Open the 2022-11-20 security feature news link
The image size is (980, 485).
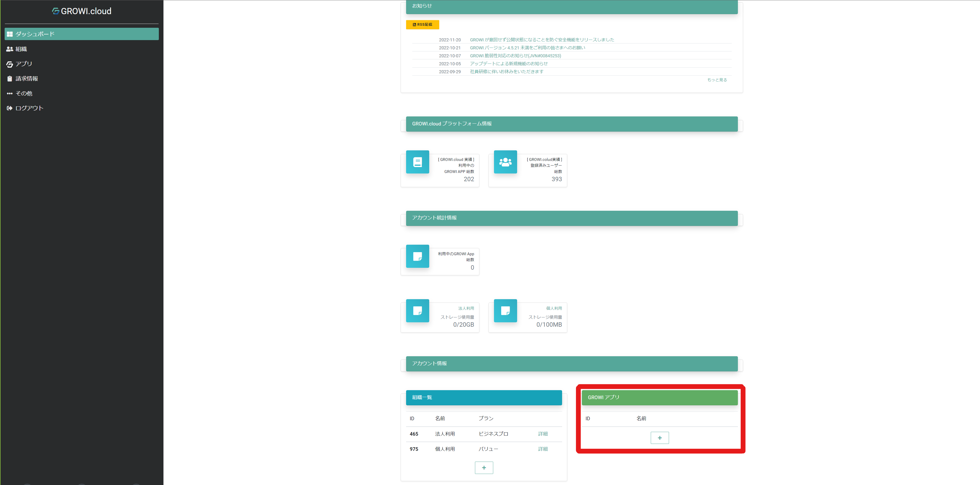pos(542,40)
